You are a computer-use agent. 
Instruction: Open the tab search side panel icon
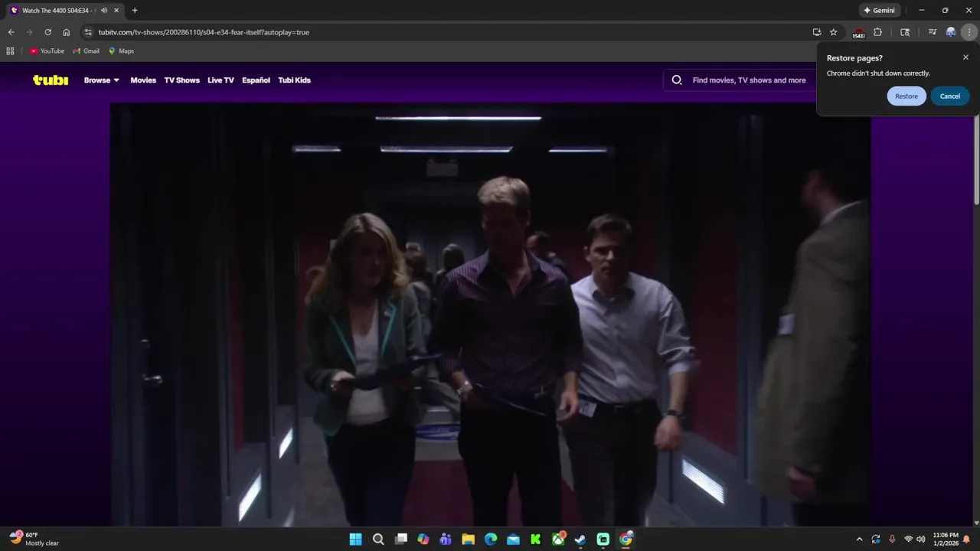(x=905, y=32)
